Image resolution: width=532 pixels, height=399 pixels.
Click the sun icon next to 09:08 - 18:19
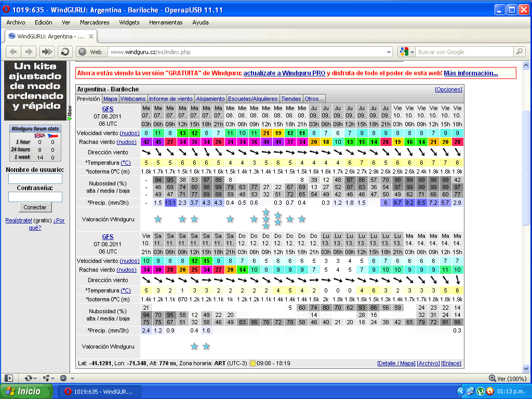253,363
